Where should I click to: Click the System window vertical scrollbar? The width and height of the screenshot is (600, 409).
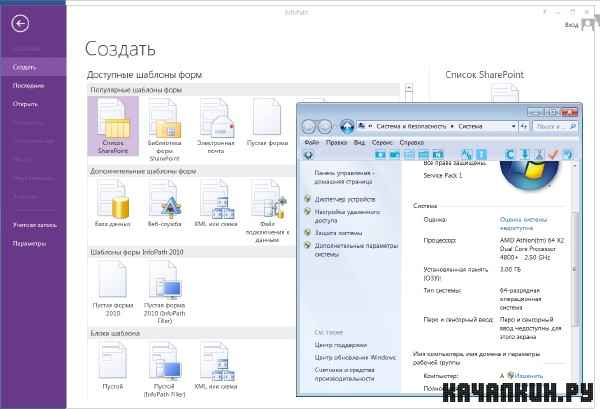coord(574,268)
